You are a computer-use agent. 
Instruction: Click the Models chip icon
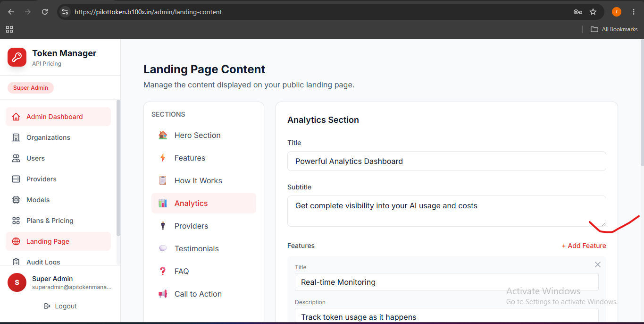click(16, 200)
